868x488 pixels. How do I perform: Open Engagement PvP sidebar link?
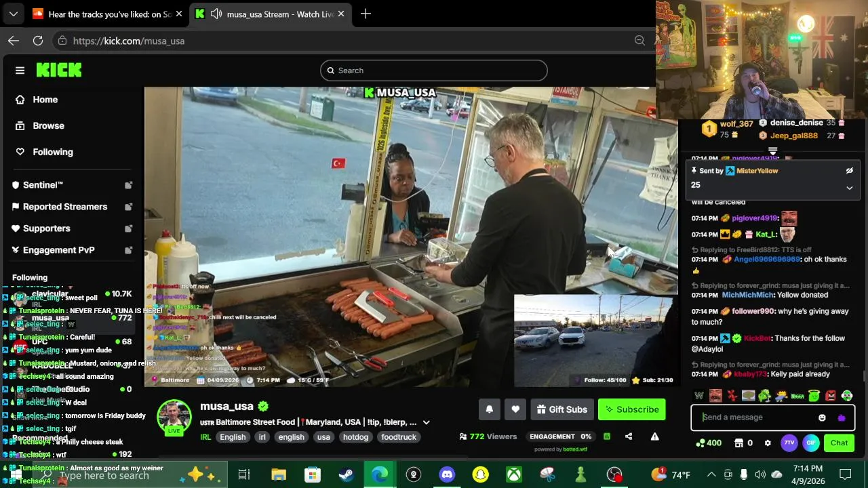72,250
